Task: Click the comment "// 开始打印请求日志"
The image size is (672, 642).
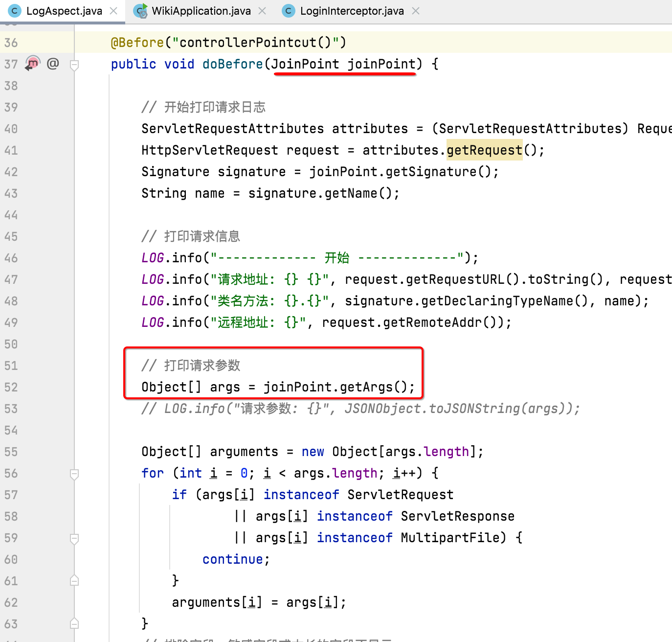Action: (203, 107)
